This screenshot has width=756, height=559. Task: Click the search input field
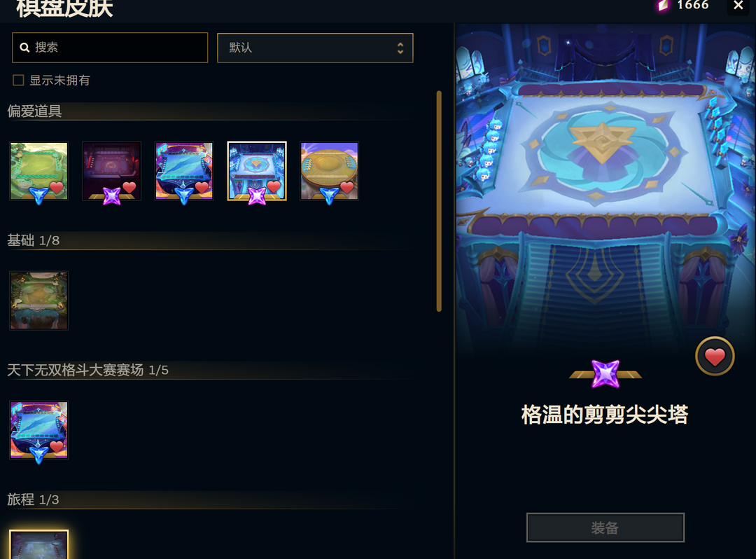[110, 48]
